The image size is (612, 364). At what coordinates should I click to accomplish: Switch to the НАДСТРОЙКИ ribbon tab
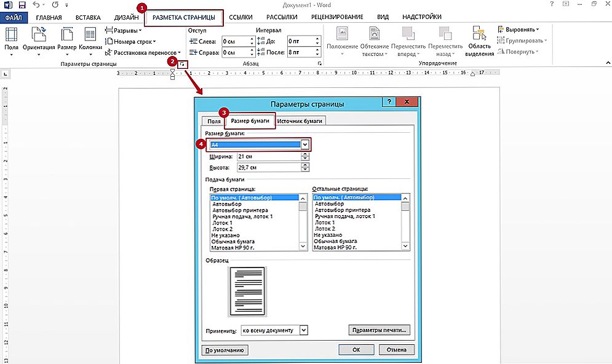tap(422, 17)
